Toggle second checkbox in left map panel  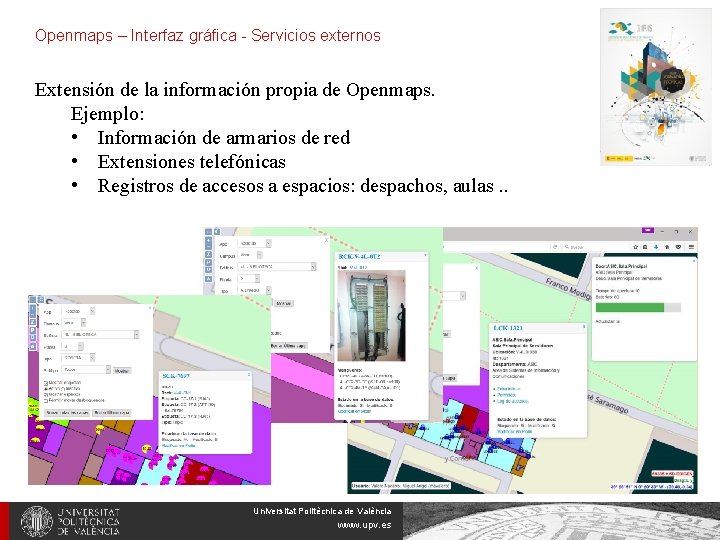46,388
